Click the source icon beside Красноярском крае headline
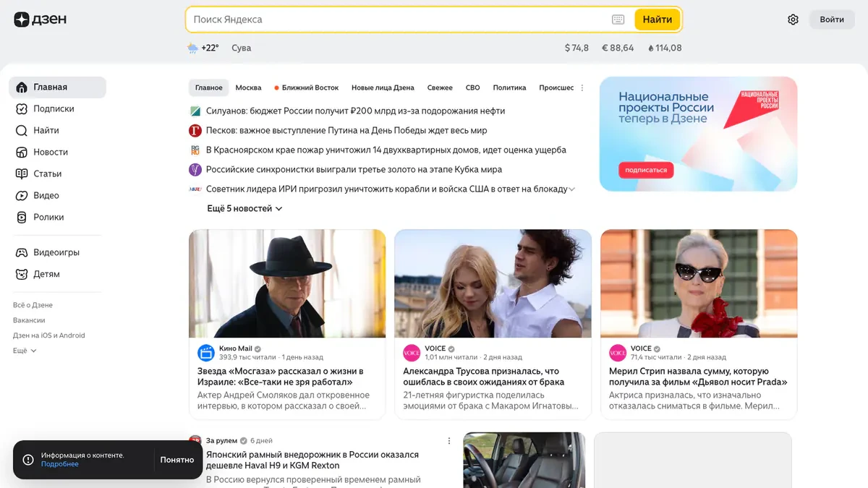This screenshot has height=488, width=868. coord(195,150)
